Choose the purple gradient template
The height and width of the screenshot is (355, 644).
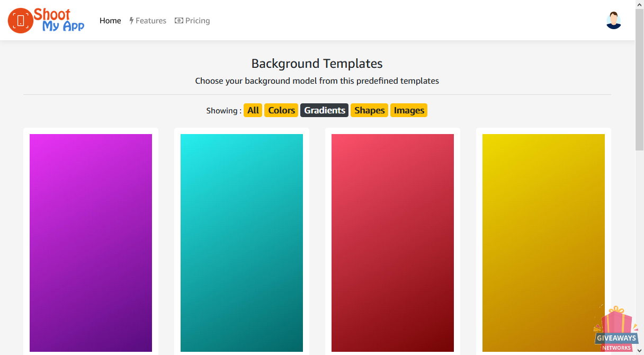[91, 243]
